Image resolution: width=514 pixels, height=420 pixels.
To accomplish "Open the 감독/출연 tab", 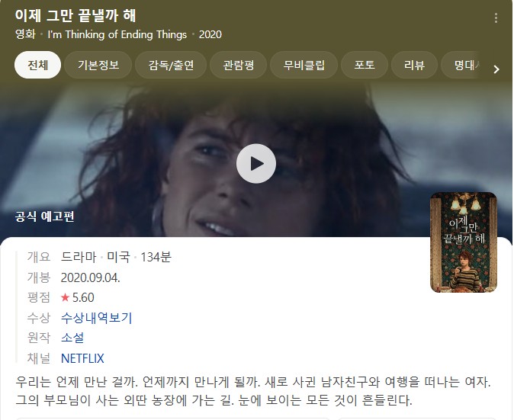I will [171, 65].
